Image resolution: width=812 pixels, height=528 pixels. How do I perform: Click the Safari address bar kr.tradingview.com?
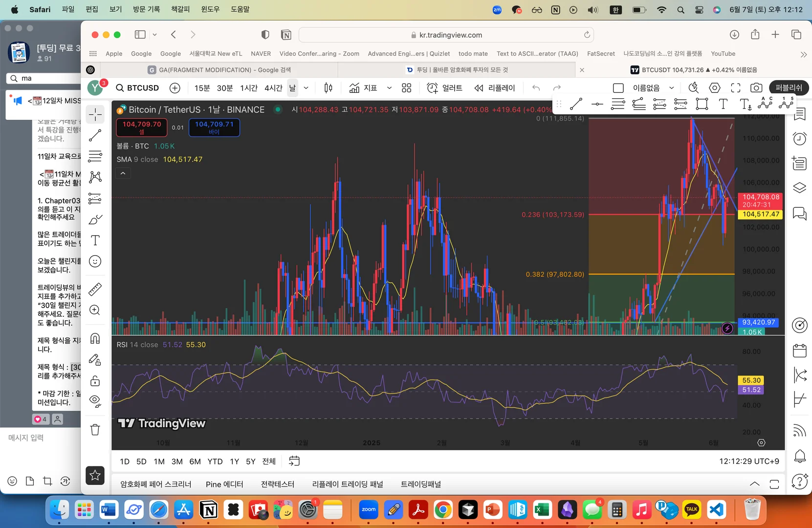(x=446, y=35)
